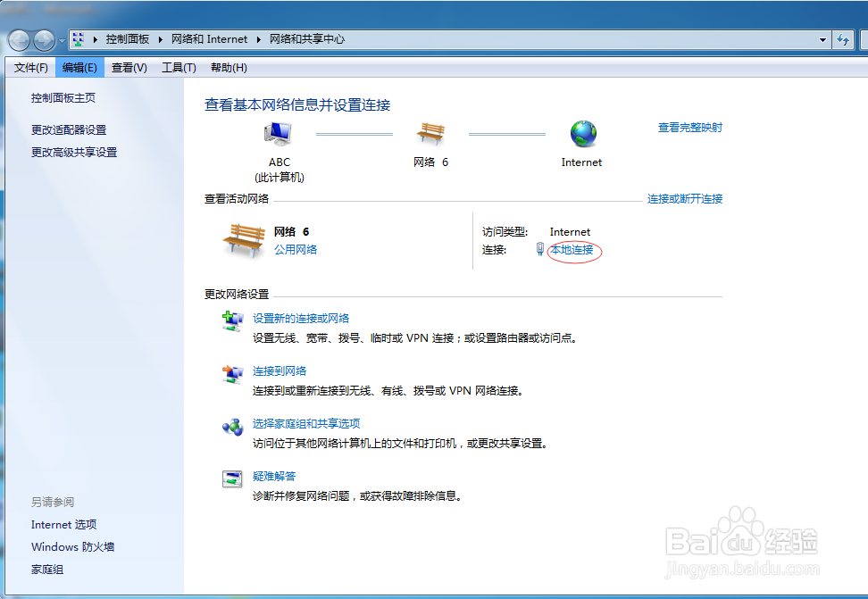Open the 查看 menu
The width and height of the screenshot is (868, 599).
tap(128, 67)
